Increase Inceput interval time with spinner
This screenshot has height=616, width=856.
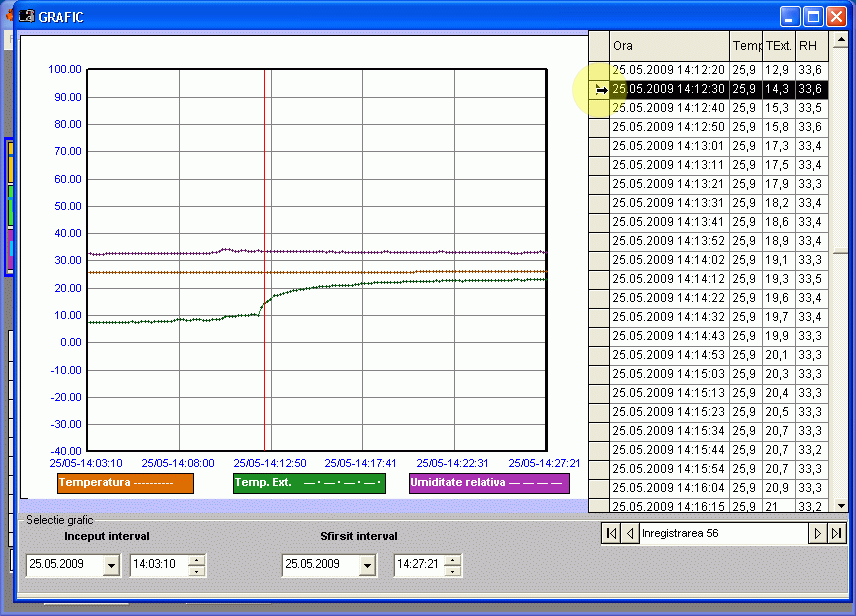click(197, 559)
